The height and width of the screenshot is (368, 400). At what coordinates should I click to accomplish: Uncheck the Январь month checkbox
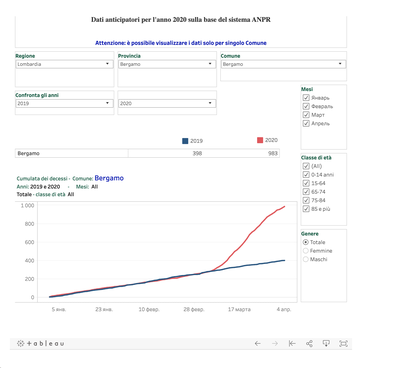pos(306,98)
